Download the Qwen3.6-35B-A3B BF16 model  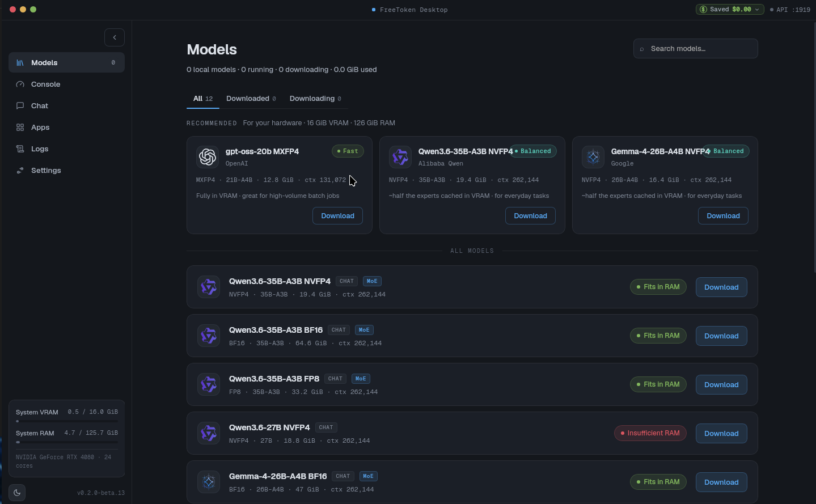click(721, 336)
